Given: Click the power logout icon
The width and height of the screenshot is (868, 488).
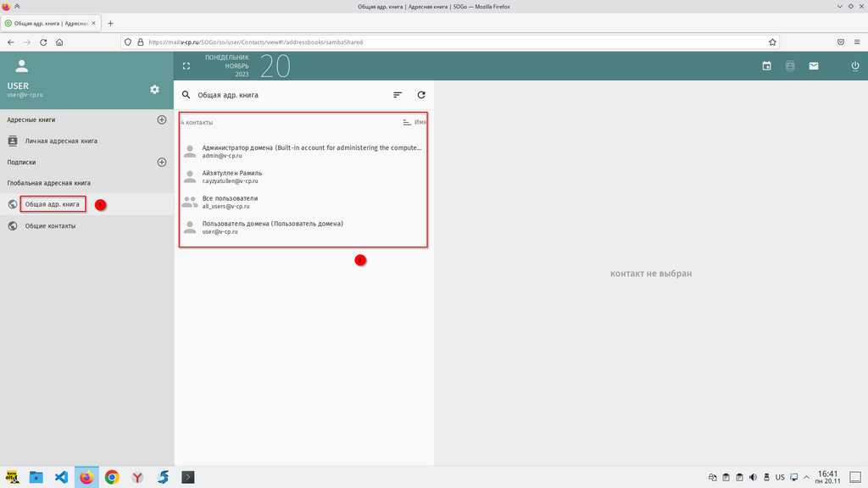Looking at the screenshot, I should pyautogui.click(x=854, y=65).
